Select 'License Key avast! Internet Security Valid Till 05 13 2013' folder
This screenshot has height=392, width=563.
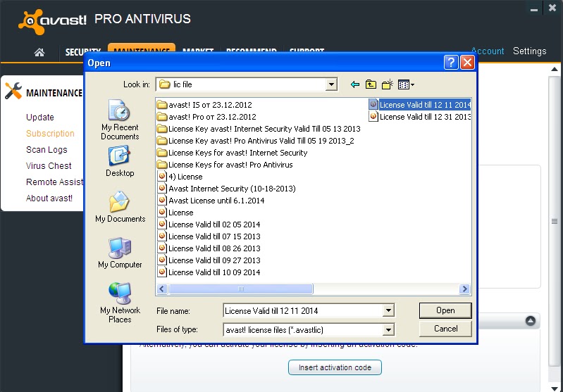tap(259, 129)
